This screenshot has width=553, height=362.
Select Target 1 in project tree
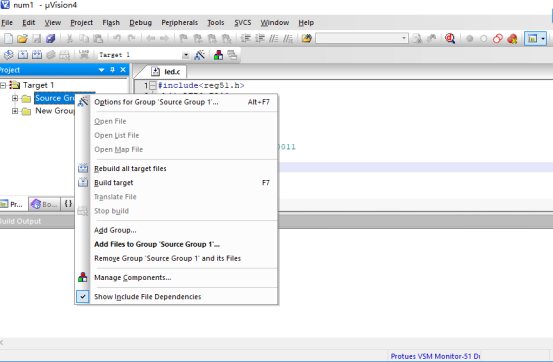pyautogui.click(x=38, y=85)
